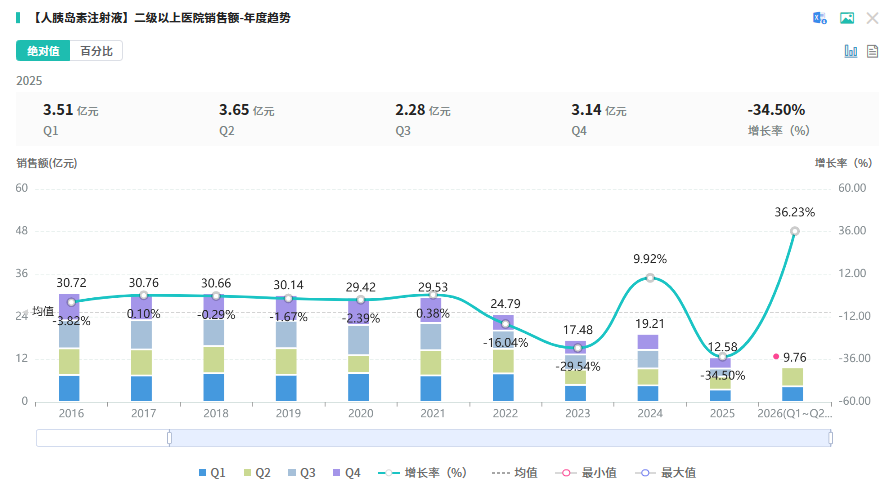Switch to data table view icon
The image size is (891, 488).
(x=872, y=51)
